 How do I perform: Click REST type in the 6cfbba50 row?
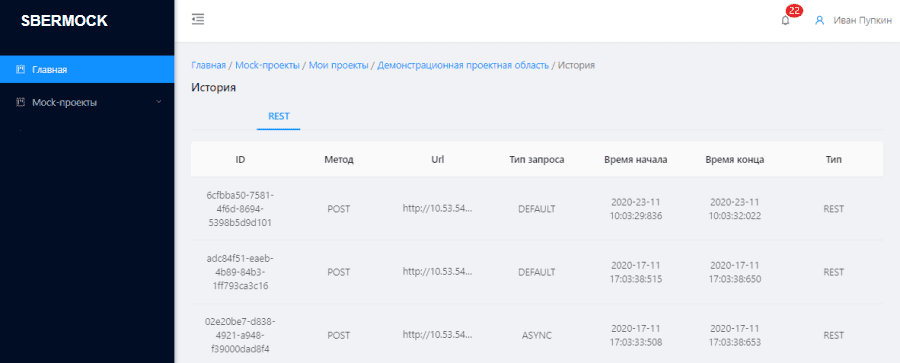click(x=833, y=209)
